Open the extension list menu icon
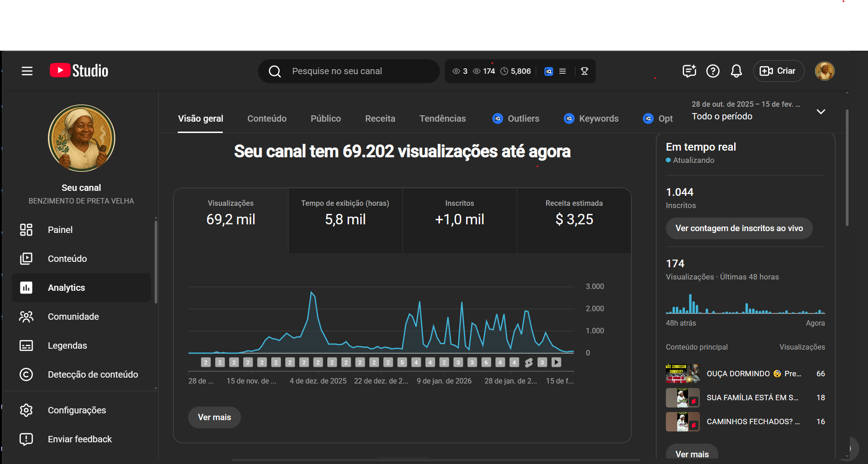The width and height of the screenshot is (868, 464). [562, 71]
